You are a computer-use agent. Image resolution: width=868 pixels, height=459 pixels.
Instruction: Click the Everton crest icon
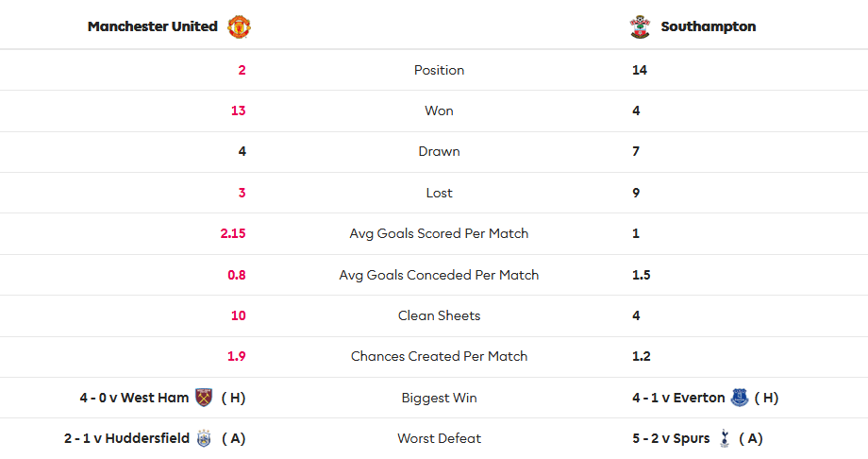pyautogui.click(x=740, y=398)
